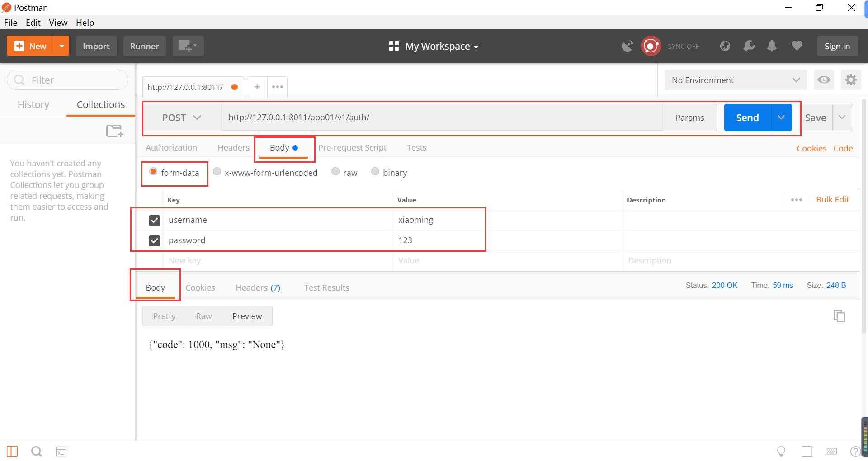Uncheck the password row checkbox
868x461 pixels.
[x=154, y=240]
